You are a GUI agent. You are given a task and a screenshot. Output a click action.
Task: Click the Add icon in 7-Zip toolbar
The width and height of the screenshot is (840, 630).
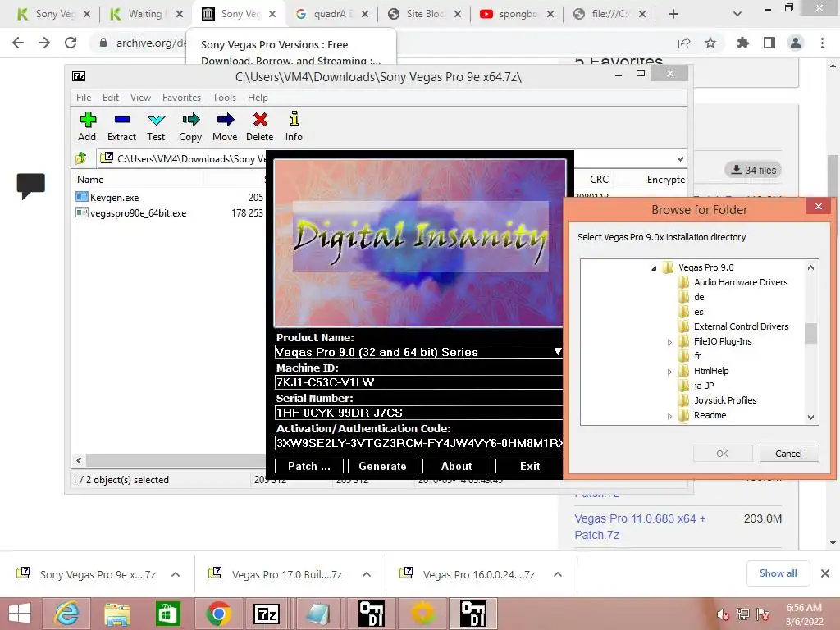[x=87, y=120]
